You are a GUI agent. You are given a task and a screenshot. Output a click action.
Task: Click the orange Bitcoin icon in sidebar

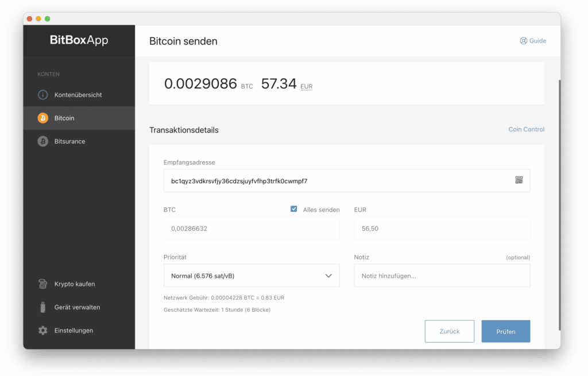tap(42, 118)
